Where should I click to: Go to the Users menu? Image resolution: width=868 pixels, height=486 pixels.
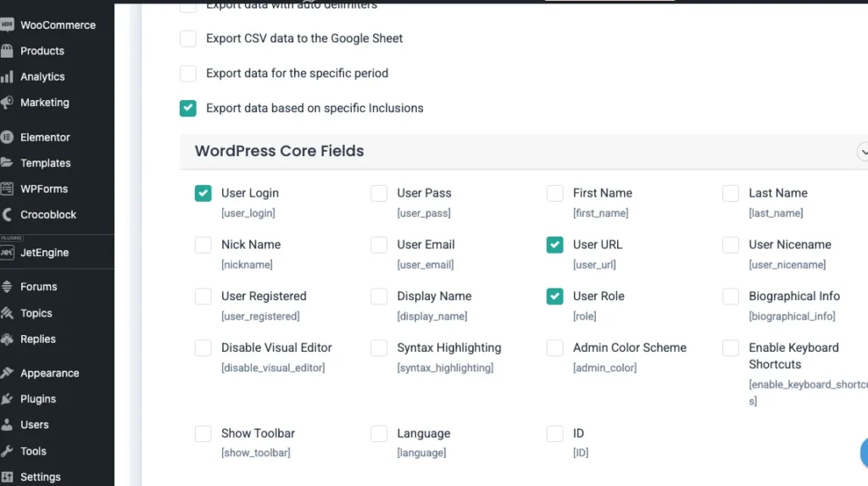point(35,425)
